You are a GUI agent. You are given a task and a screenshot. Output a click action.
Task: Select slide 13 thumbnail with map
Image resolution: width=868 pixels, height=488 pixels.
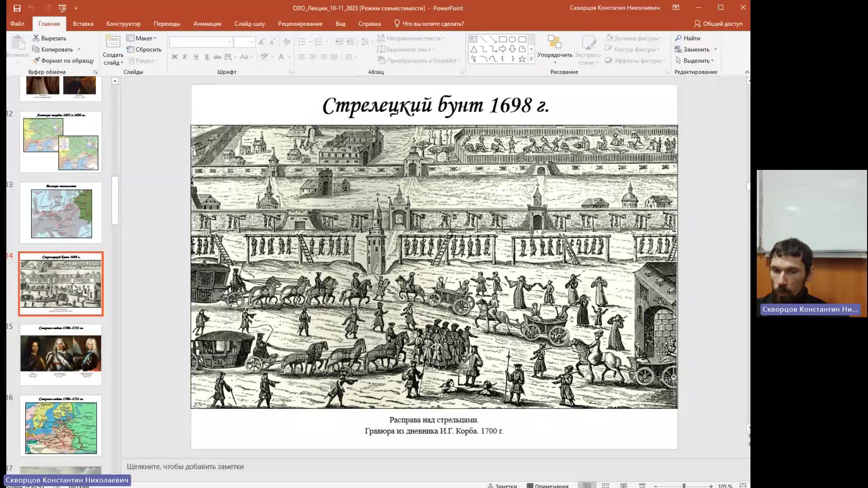click(x=61, y=213)
